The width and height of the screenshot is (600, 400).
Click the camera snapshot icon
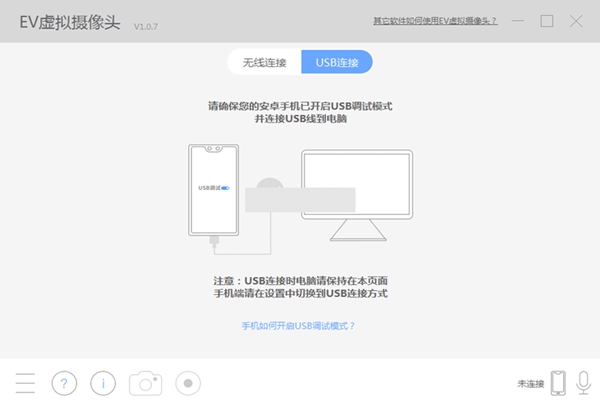pos(146,383)
